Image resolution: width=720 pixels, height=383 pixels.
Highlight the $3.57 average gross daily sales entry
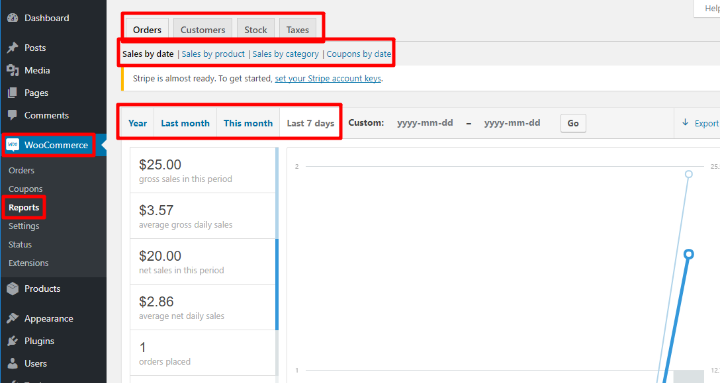204,216
